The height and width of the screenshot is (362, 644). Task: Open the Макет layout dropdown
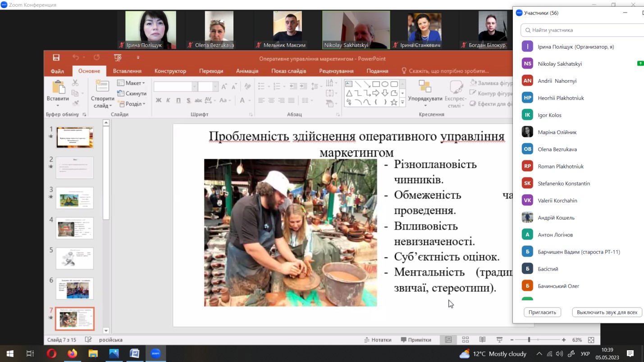(131, 83)
